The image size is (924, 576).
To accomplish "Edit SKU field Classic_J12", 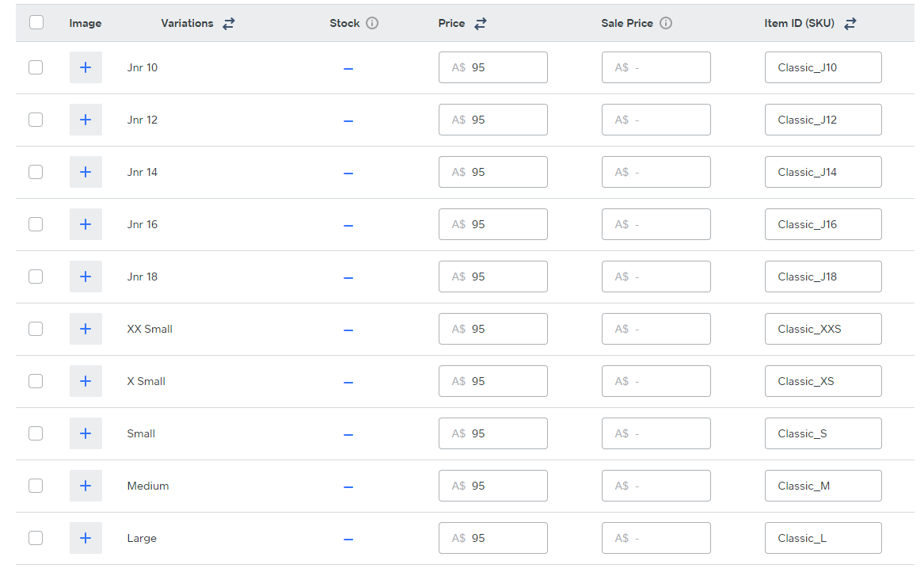I will click(x=823, y=120).
